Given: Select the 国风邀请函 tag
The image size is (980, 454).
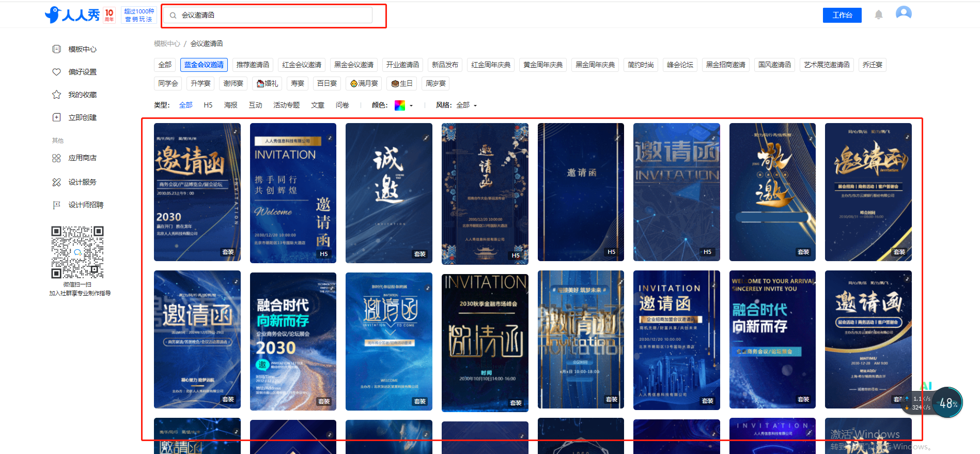Looking at the screenshot, I should [x=774, y=65].
